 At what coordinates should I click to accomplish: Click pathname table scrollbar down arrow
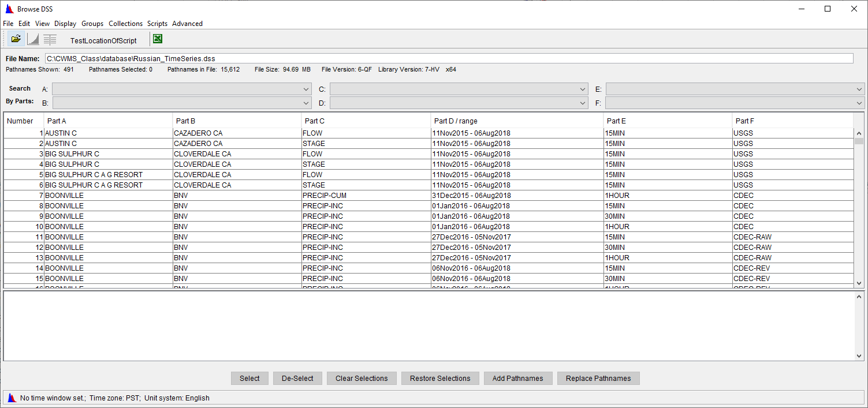(x=859, y=283)
